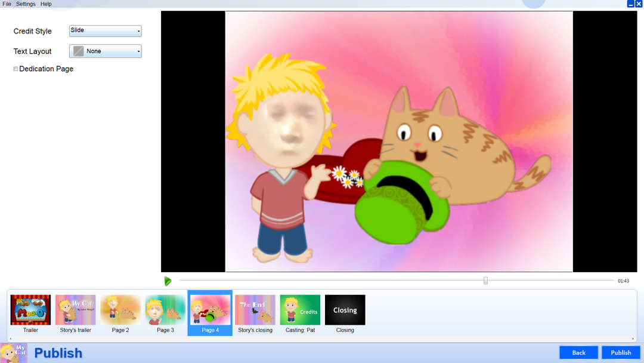644x363 pixels.
Task: Open the Text Layout dropdown
Action: pyautogui.click(x=106, y=51)
